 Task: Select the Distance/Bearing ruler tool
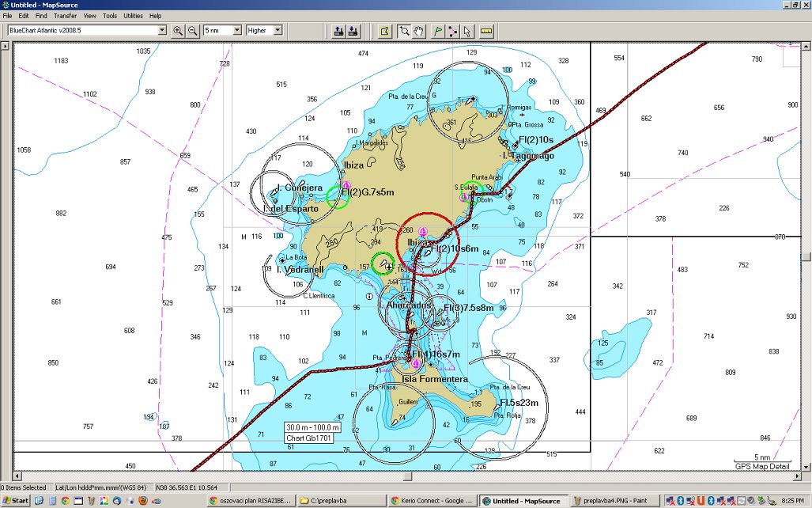pyautogui.click(x=485, y=31)
